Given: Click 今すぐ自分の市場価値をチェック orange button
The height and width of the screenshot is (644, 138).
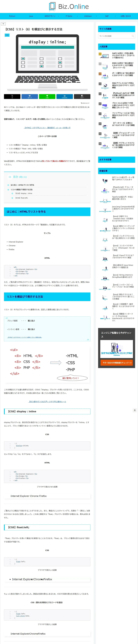Looking at the screenshot, I should coord(117,363).
